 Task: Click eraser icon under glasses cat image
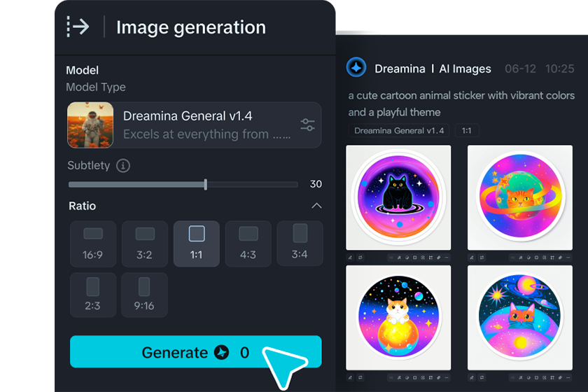560,377
